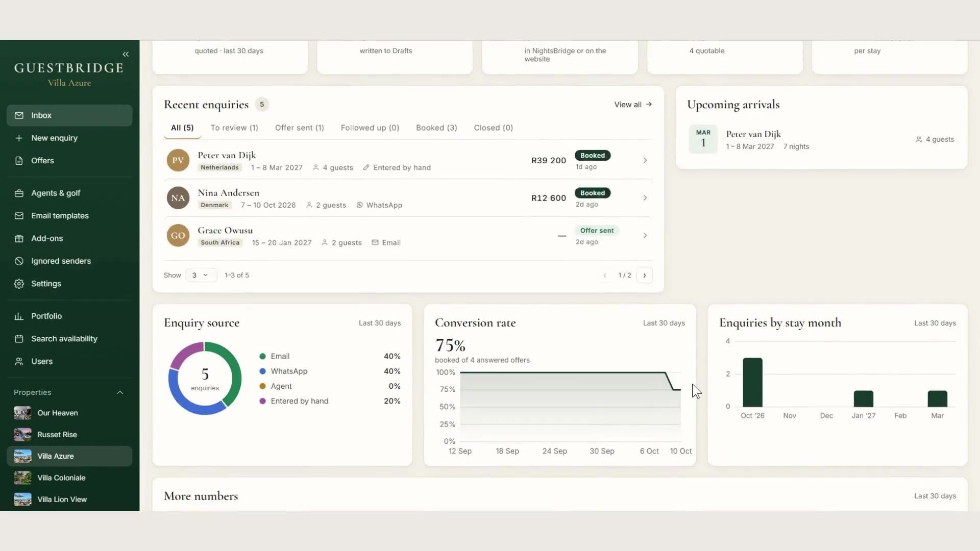Open Email templates envelope icon
The width and height of the screenshot is (980, 551).
point(19,216)
